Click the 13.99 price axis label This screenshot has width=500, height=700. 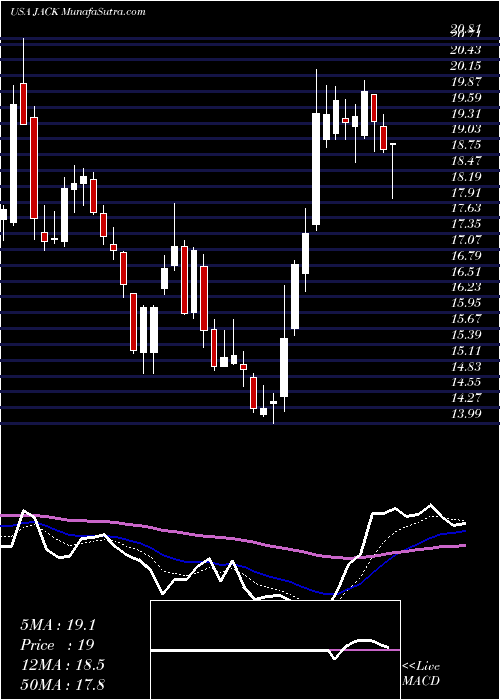tap(465, 414)
